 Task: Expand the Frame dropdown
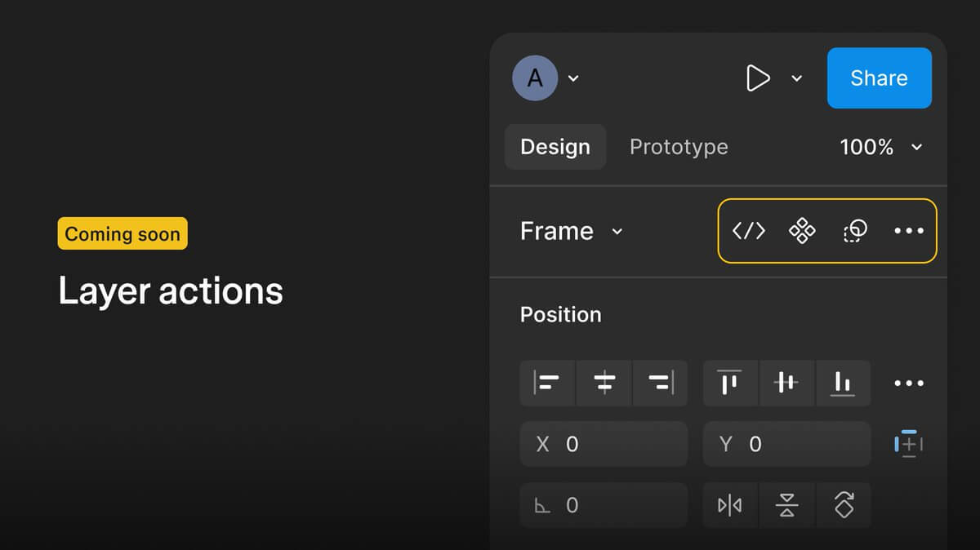tap(618, 231)
